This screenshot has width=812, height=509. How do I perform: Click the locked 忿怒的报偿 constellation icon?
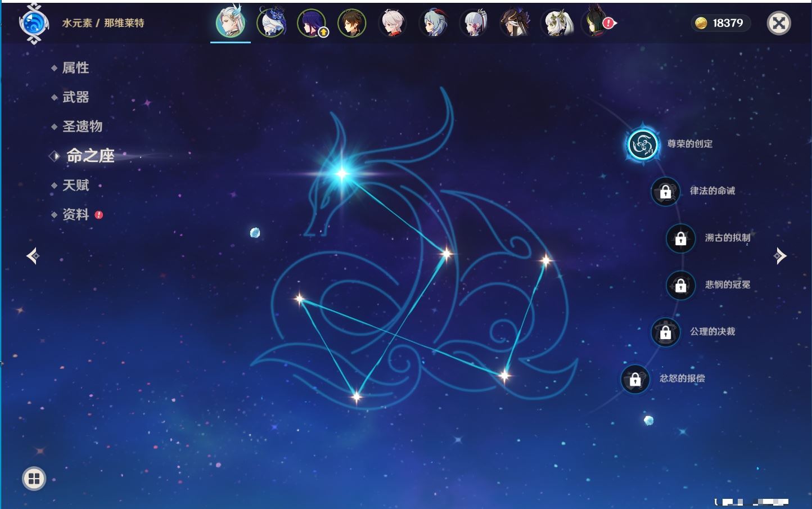pyautogui.click(x=635, y=379)
